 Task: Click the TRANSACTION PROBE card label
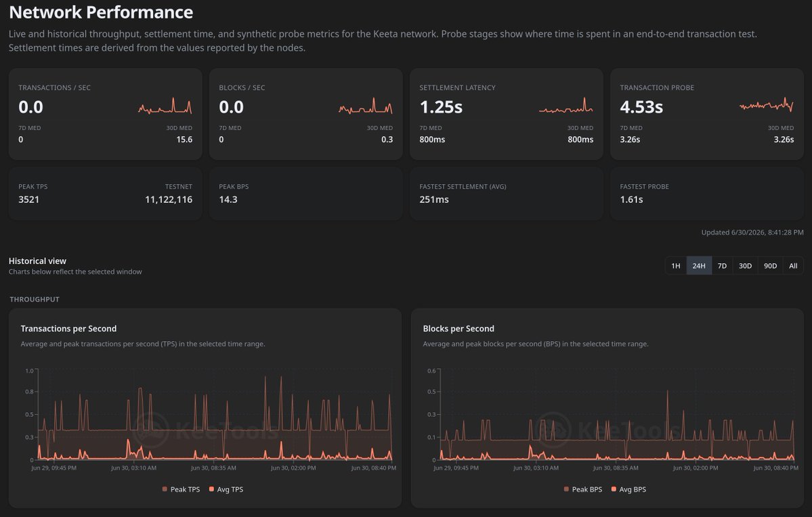pos(657,87)
